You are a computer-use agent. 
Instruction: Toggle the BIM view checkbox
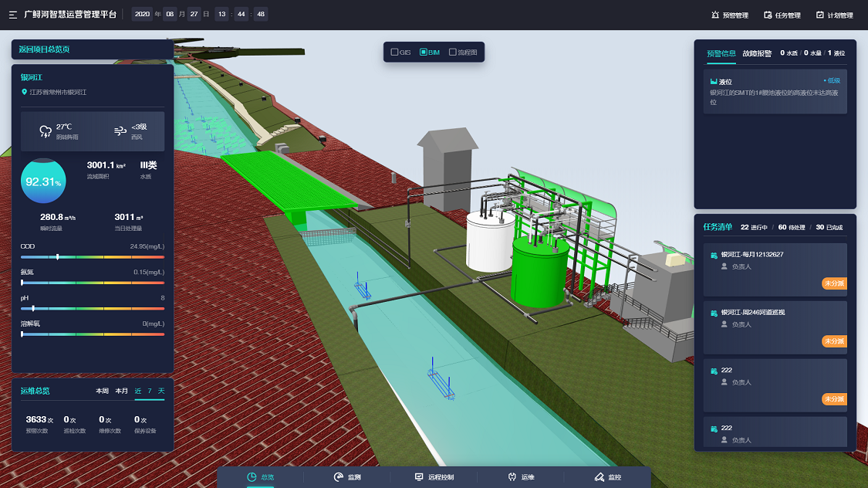click(x=424, y=52)
